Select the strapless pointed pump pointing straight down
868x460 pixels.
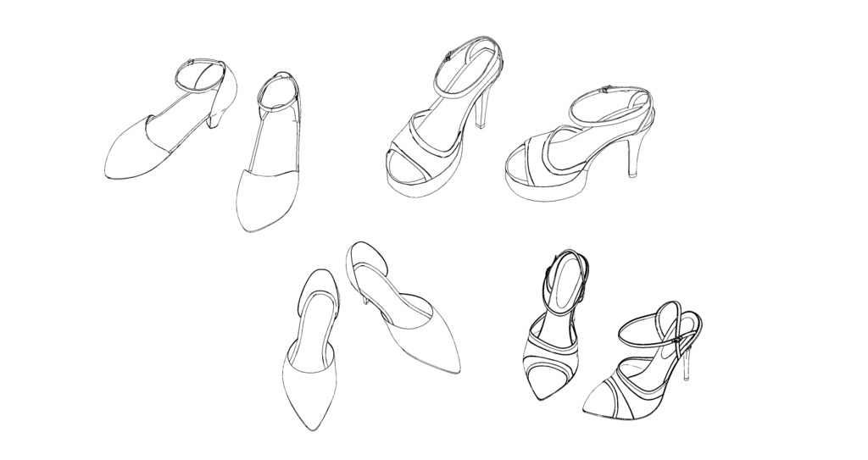coord(310,350)
